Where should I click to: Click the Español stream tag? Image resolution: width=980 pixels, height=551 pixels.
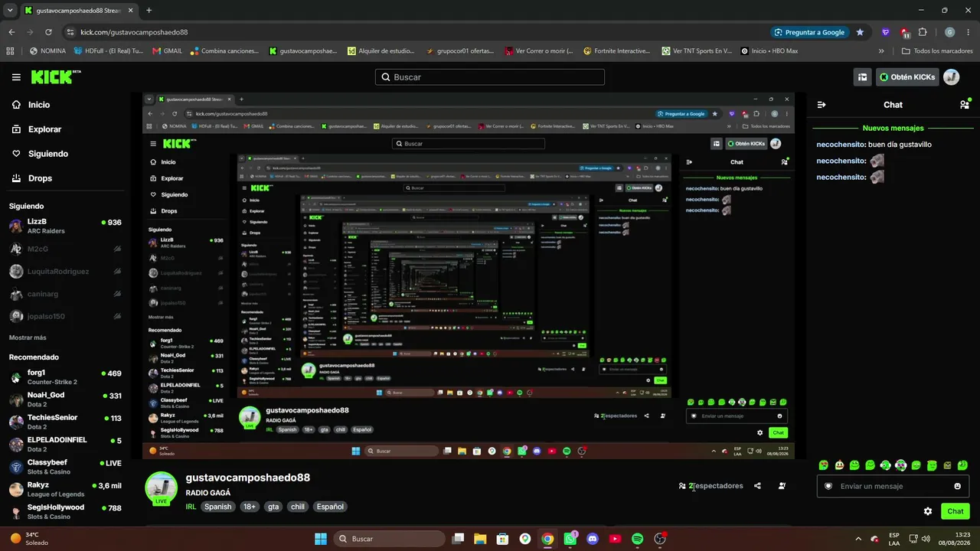pyautogui.click(x=330, y=507)
